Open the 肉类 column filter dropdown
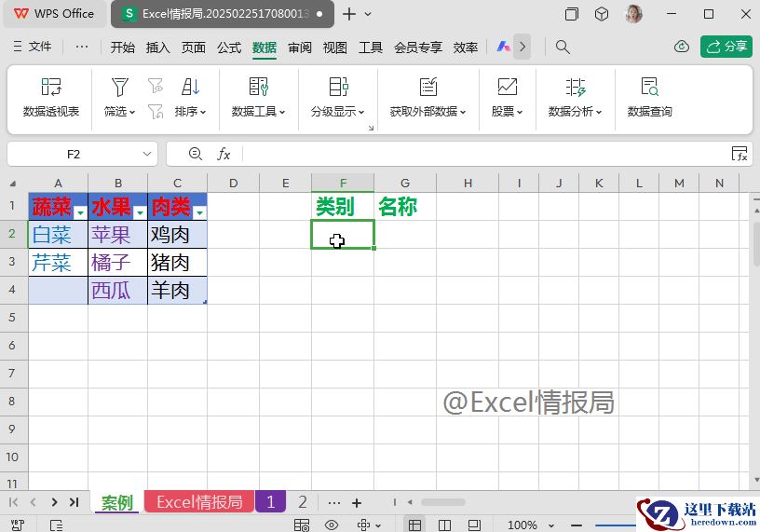The image size is (760, 532). pos(199,212)
